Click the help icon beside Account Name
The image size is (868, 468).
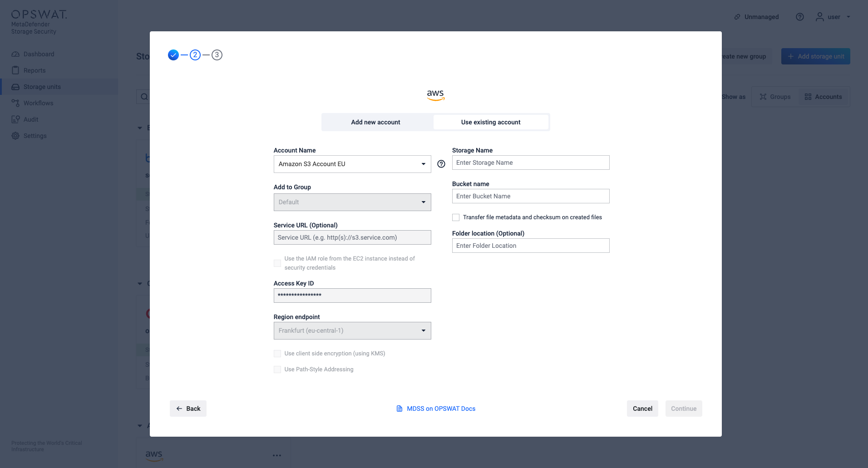point(441,164)
